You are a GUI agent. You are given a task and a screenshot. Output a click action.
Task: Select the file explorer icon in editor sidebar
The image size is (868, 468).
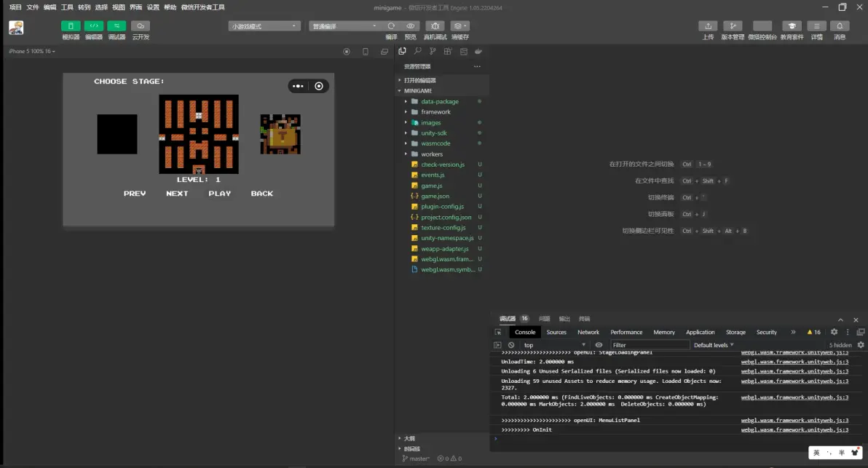click(403, 52)
